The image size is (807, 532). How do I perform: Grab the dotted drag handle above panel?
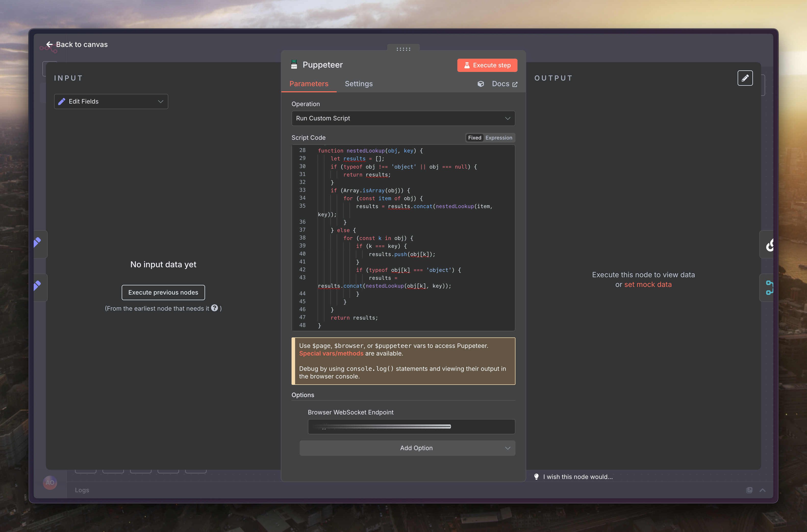(x=403, y=49)
